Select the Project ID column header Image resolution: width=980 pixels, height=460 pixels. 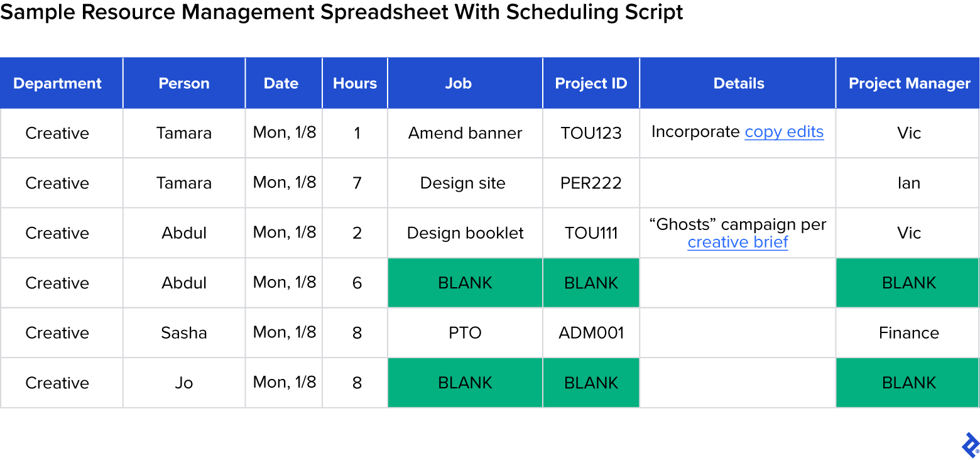(x=591, y=83)
